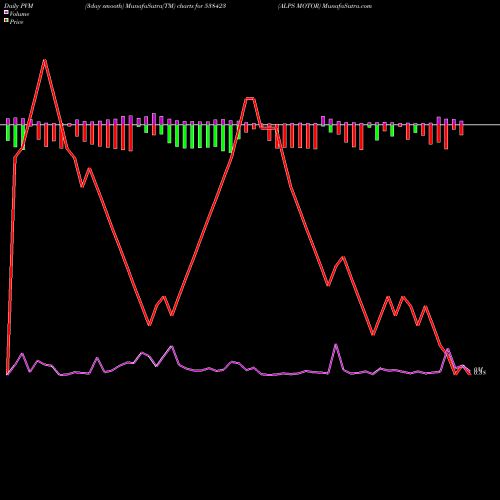Click the red-green Price legend swatch
This screenshot has height=500, width=500.
(6, 21)
